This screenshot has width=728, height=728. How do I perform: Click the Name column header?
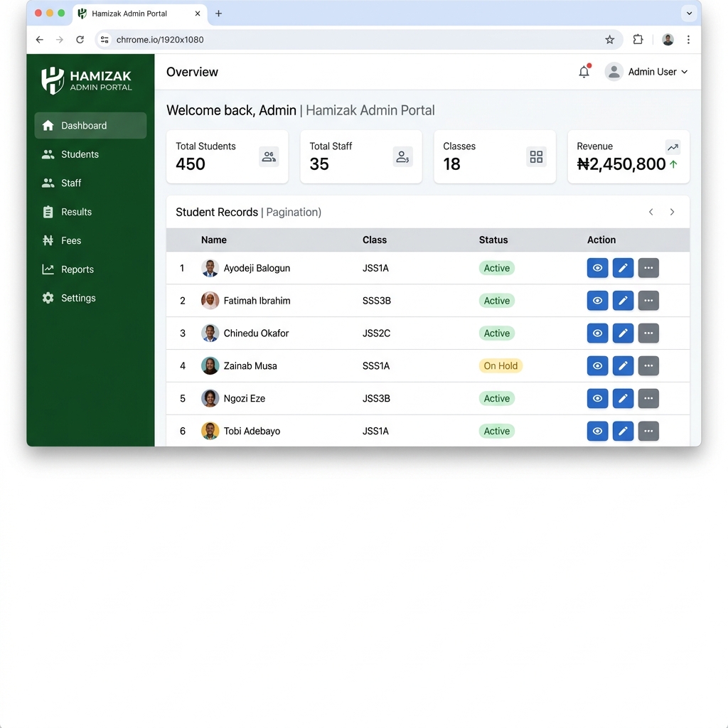point(213,240)
